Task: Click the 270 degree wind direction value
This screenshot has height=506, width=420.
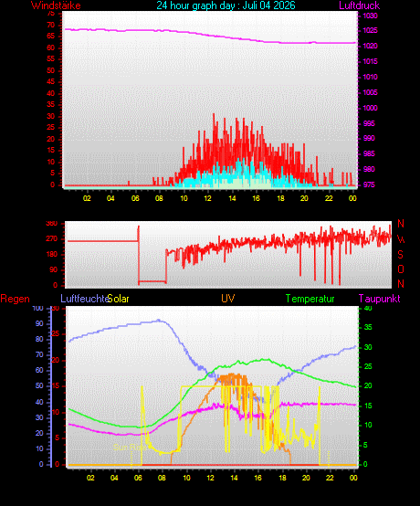Action: [52, 239]
